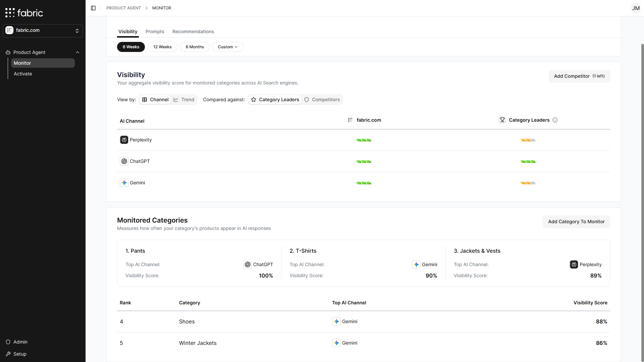Open the fabric logo home icon
Image resolution: width=644 pixels, height=362 pixels.
tap(10, 13)
